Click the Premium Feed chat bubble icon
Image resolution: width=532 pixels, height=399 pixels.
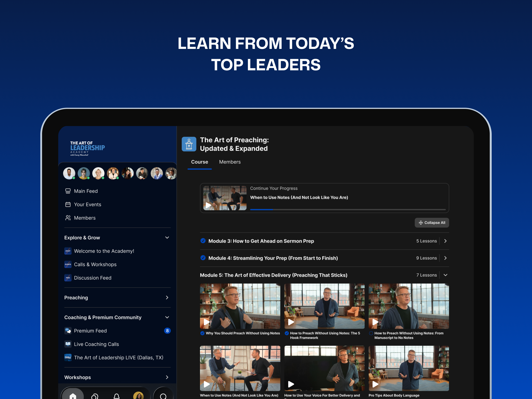tap(68, 331)
